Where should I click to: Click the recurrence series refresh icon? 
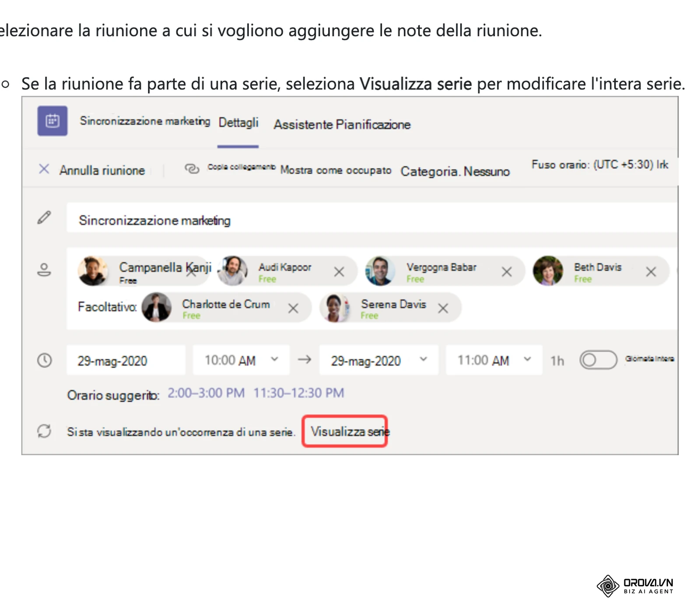(44, 431)
